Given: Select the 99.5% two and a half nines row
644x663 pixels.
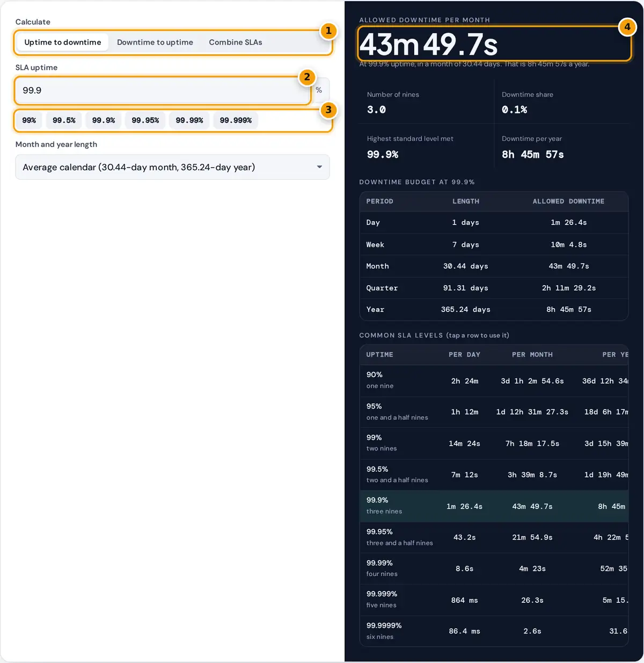Looking at the screenshot, I should [494, 475].
